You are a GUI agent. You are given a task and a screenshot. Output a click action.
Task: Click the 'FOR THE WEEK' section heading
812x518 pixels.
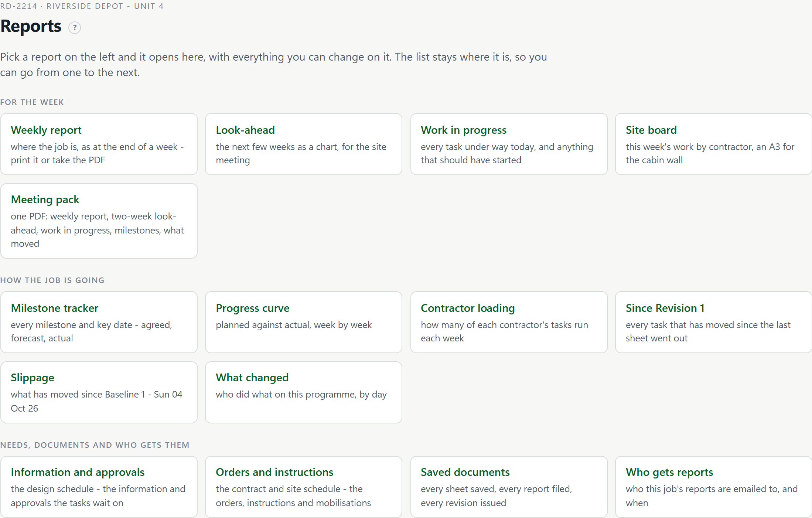click(32, 102)
